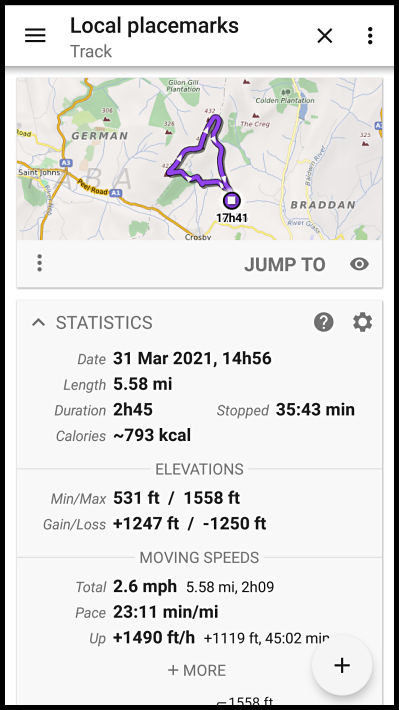Open statistics settings gear icon
Screen dimensions: 399x710
(x=362, y=322)
